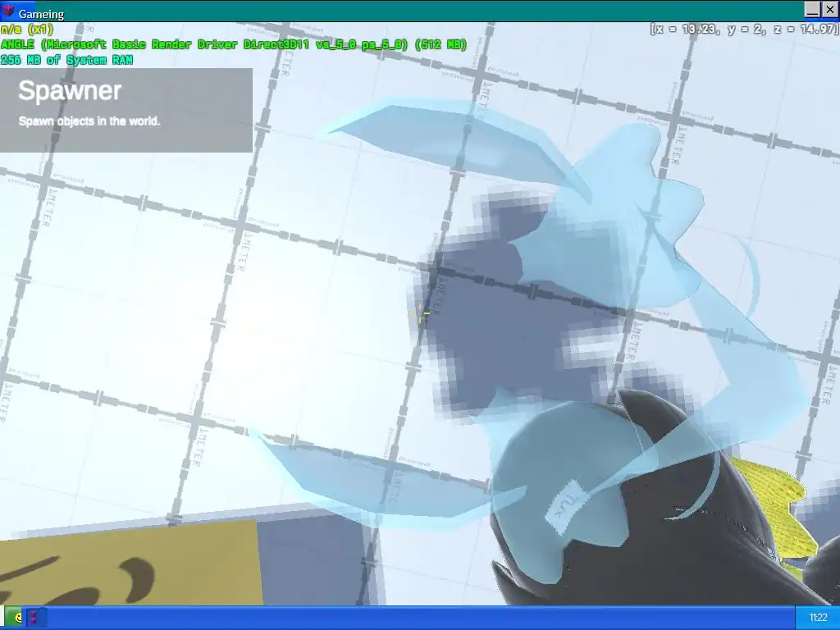This screenshot has width=840, height=630.
Task: Click the '256 MB of System RAM' text
Action: (x=66, y=60)
